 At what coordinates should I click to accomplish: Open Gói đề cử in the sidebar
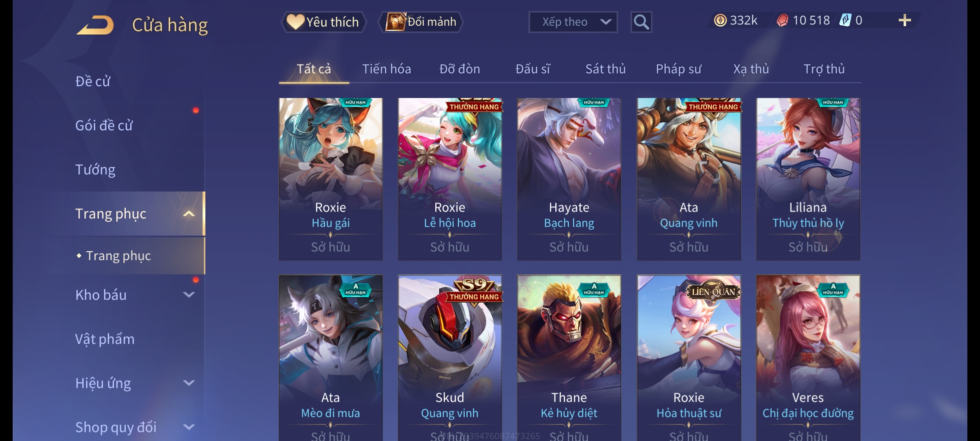tap(104, 125)
